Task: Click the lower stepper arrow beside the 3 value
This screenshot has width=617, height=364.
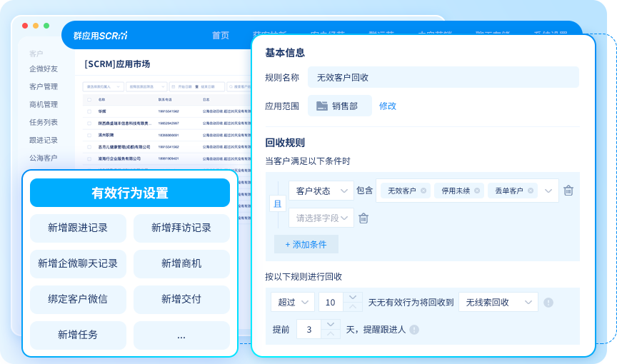Action: pyautogui.click(x=331, y=334)
